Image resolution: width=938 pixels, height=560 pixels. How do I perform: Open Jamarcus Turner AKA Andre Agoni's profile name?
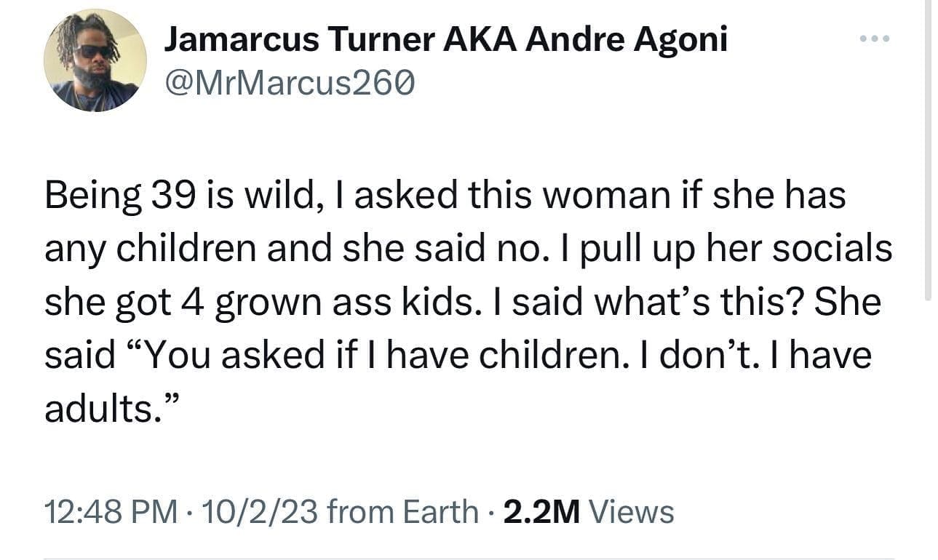point(445,39)
